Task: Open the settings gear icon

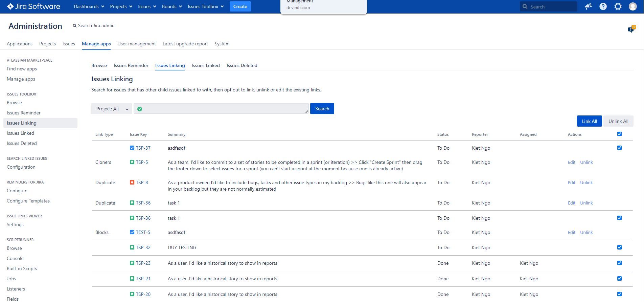Action: (618, 6)
